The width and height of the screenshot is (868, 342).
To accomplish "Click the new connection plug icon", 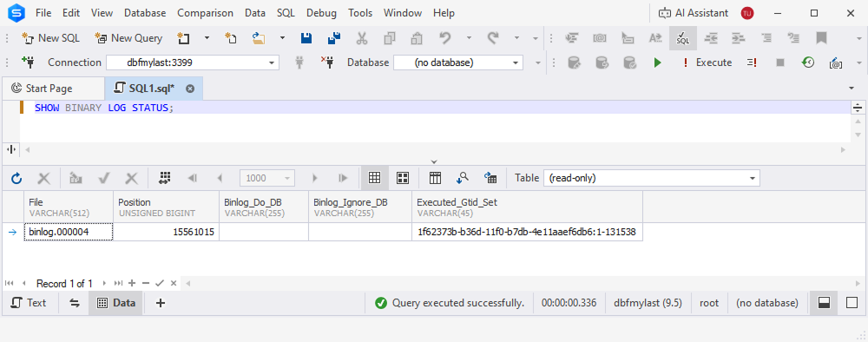I will click(29, 62).
